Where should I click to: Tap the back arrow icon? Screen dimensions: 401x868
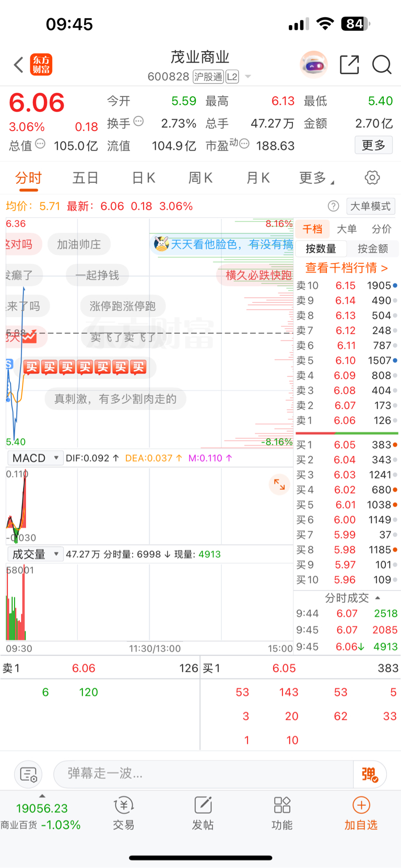click(19, 65)
